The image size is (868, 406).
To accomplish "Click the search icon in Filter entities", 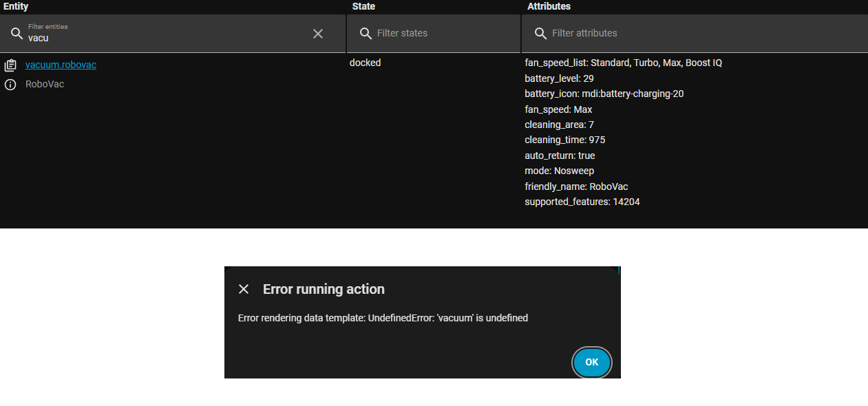I will [17, 33].
